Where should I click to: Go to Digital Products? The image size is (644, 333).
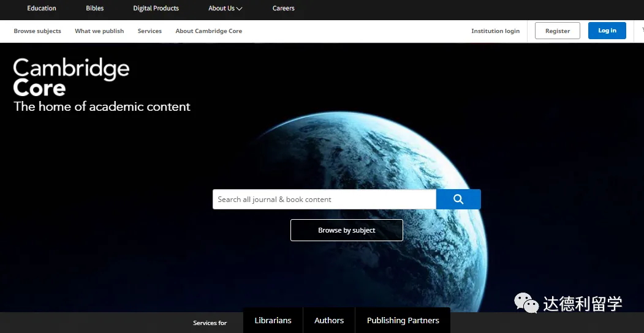[156, 8]
